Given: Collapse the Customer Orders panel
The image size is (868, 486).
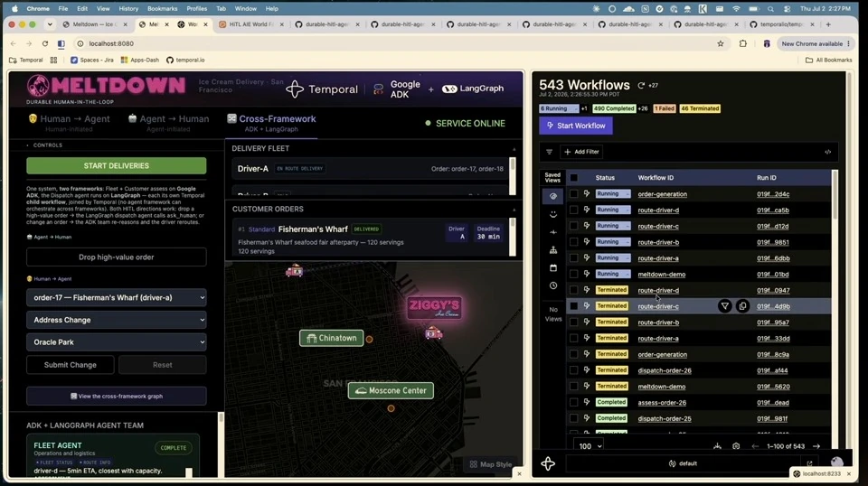Looking at the screenshot, I should (x=514, y=210).
